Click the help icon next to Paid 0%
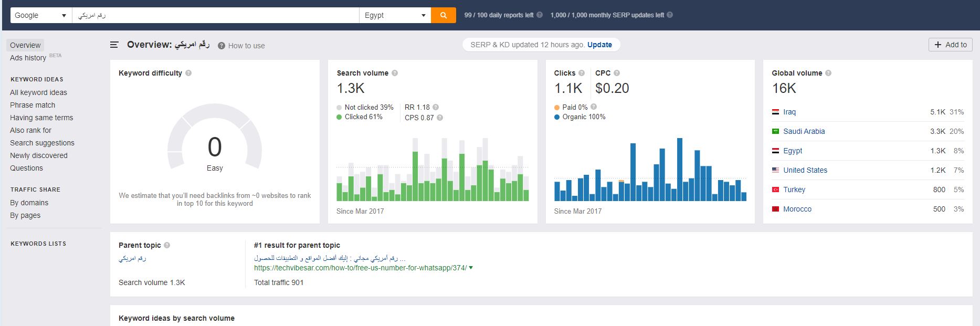This screenshot has height=326, width=980. tap(594, 107)
